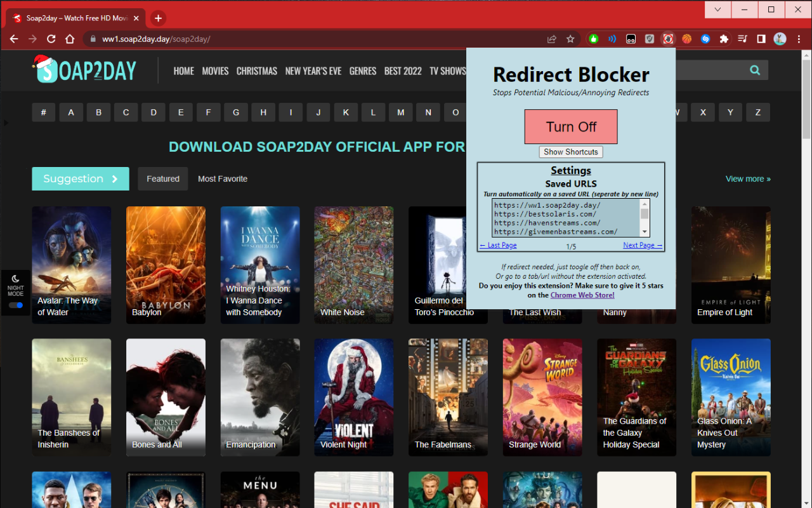The width and height of the screenshot is (812, 508).
Task: Open the Chrome Web Store link
Action: (582, 295)
